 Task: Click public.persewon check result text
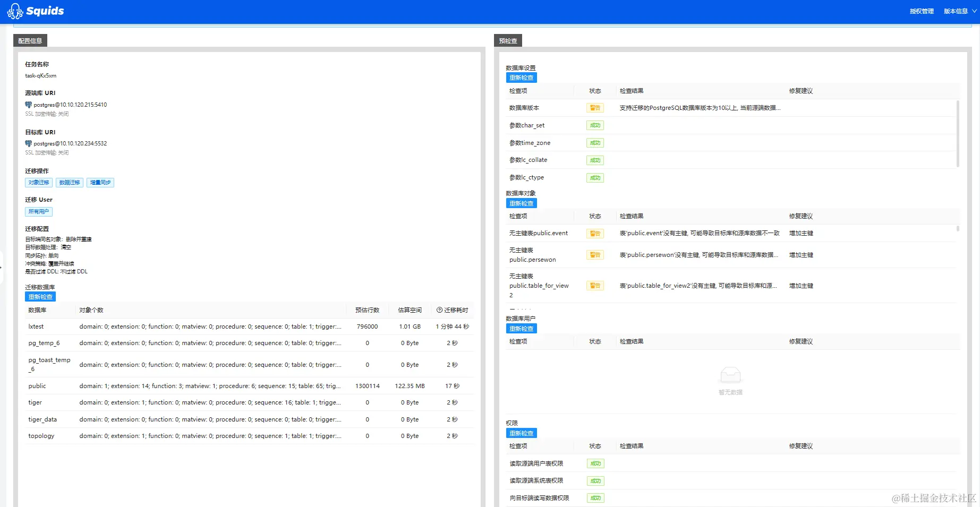point(699,255)
